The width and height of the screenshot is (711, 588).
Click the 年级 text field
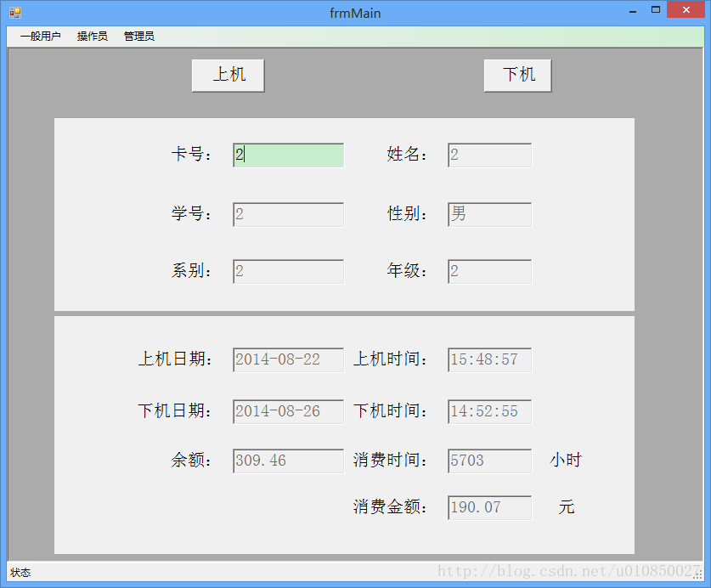pos(490,272)
